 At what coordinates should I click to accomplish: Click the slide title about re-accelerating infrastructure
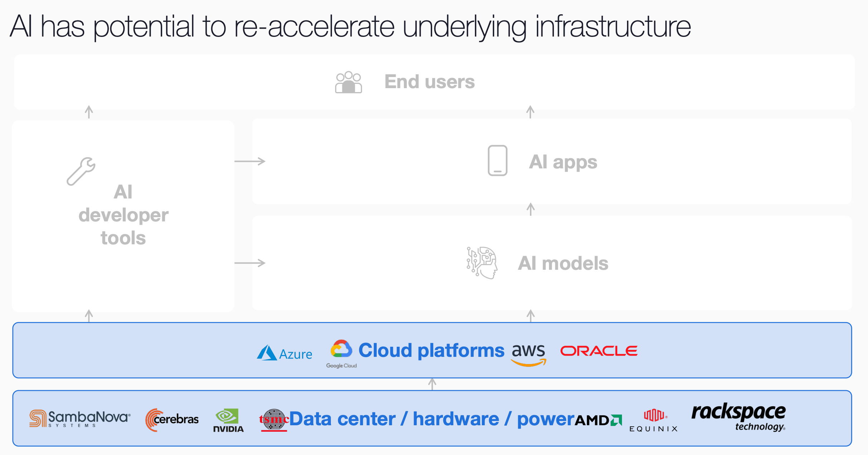coord(350,26)
